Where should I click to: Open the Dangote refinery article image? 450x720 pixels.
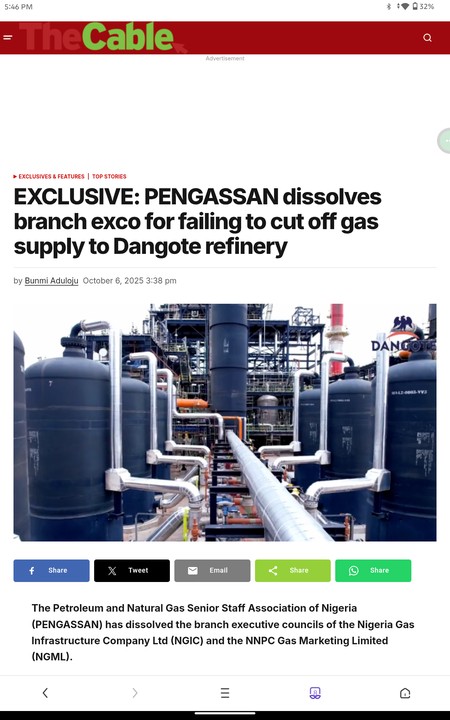click(225, 422)
